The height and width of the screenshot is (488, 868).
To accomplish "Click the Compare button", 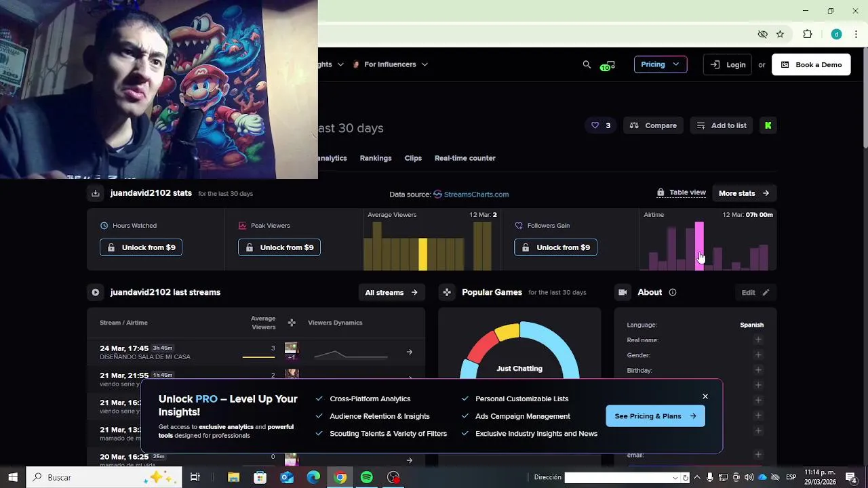I will tap(654, 125).
